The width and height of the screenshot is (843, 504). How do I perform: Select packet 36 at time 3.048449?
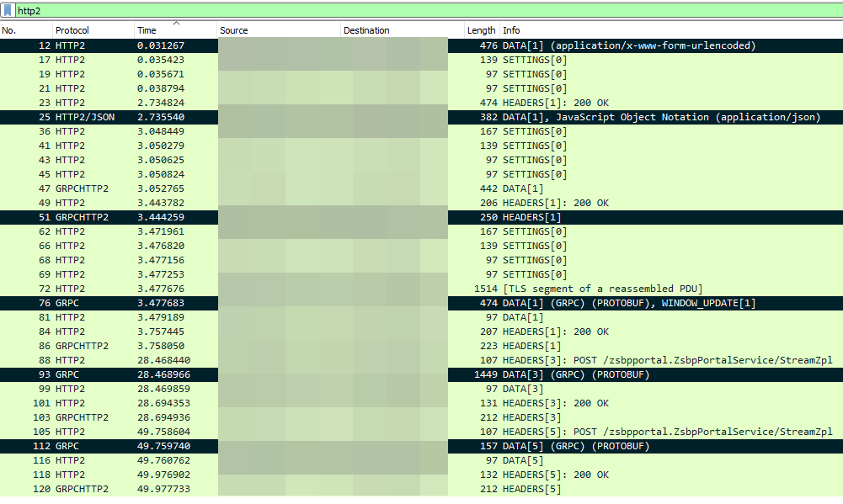(x=421, y=131)
